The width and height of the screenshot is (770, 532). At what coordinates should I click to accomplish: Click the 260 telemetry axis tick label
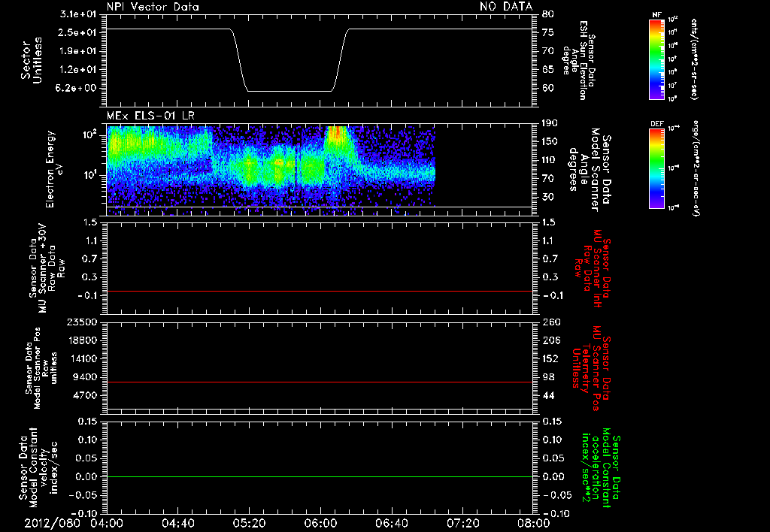(x=550, y=322)
